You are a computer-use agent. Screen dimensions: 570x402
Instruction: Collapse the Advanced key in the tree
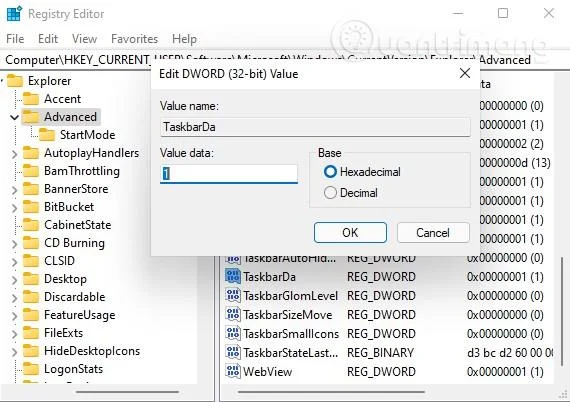click(14, 117)
